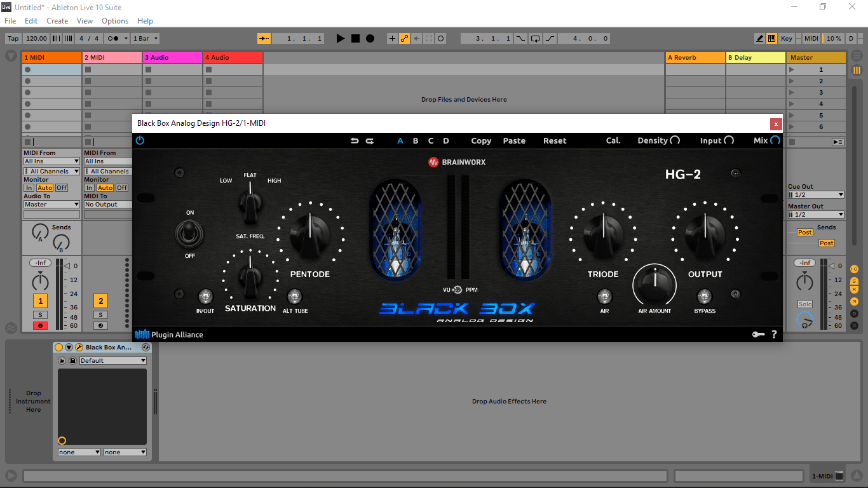Image resolution: width=868 pixels, height=488 pixels.
Task: Click the tempo field 120.00
Action: 36,39
